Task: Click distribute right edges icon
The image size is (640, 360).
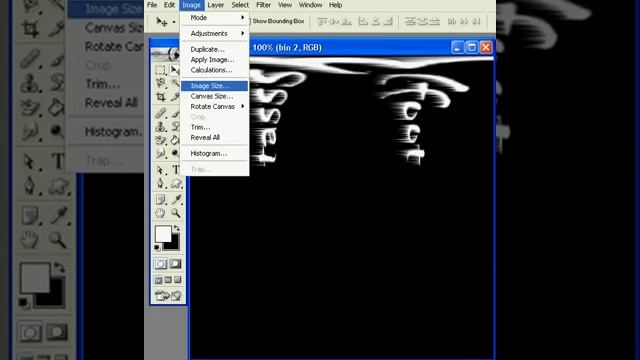Action: [x=476, y=21]
